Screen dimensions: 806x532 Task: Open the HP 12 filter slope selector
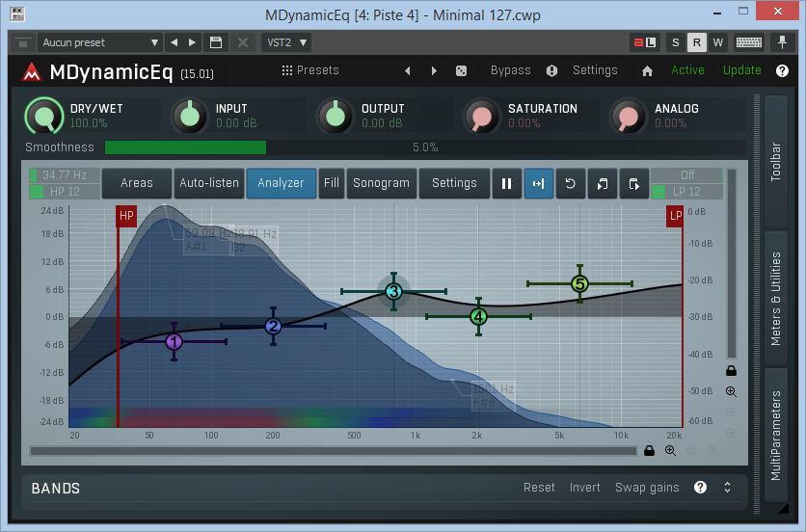(65, 192)
